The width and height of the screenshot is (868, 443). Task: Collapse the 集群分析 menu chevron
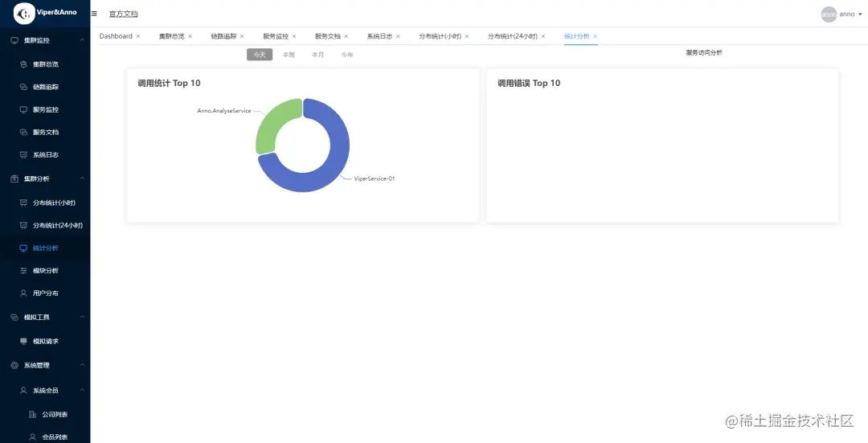click(x=82, y=178)
